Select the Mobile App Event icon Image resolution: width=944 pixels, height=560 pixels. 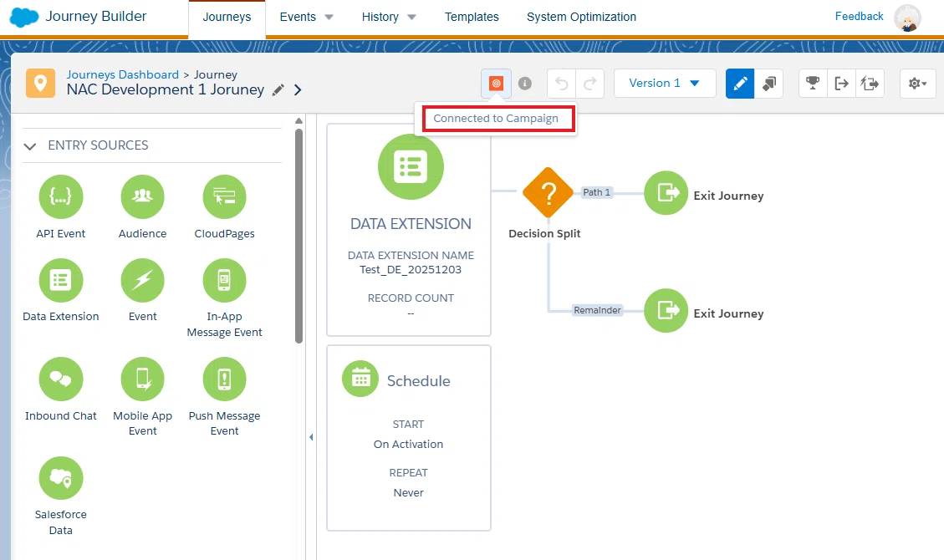(143, 379)
